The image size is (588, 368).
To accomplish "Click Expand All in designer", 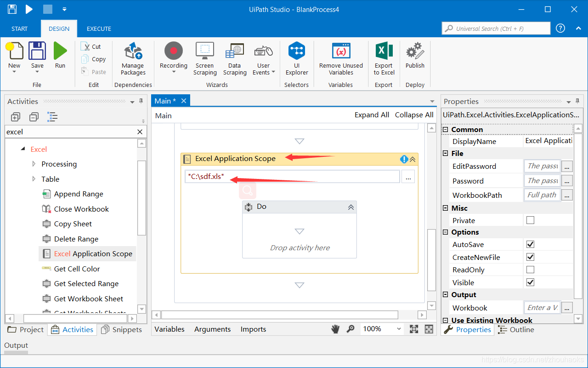I will (x=372, y=115).
